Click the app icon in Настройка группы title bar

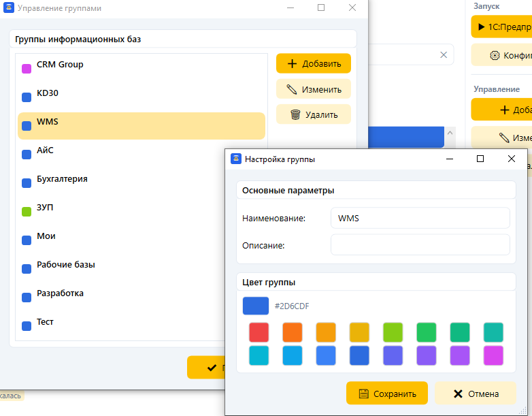coord(236,159)
